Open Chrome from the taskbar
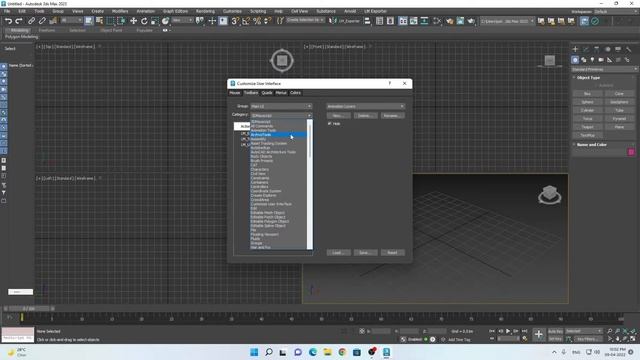Image resolution: width=640 pixels, height=360 pixels. pos(342,352)
